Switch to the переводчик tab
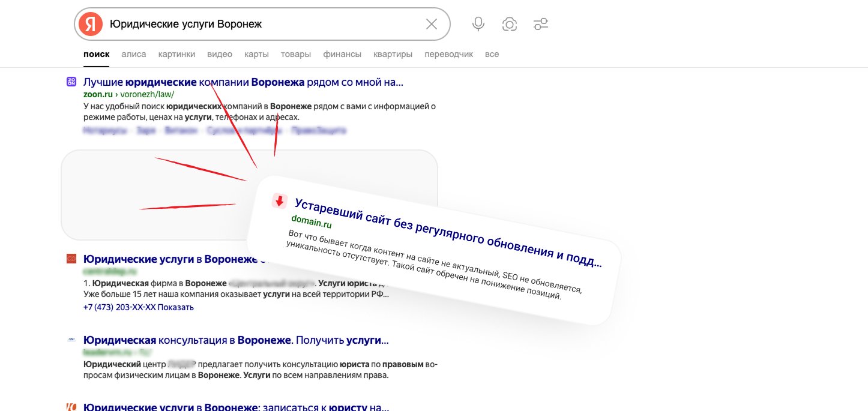 point(448,54)
